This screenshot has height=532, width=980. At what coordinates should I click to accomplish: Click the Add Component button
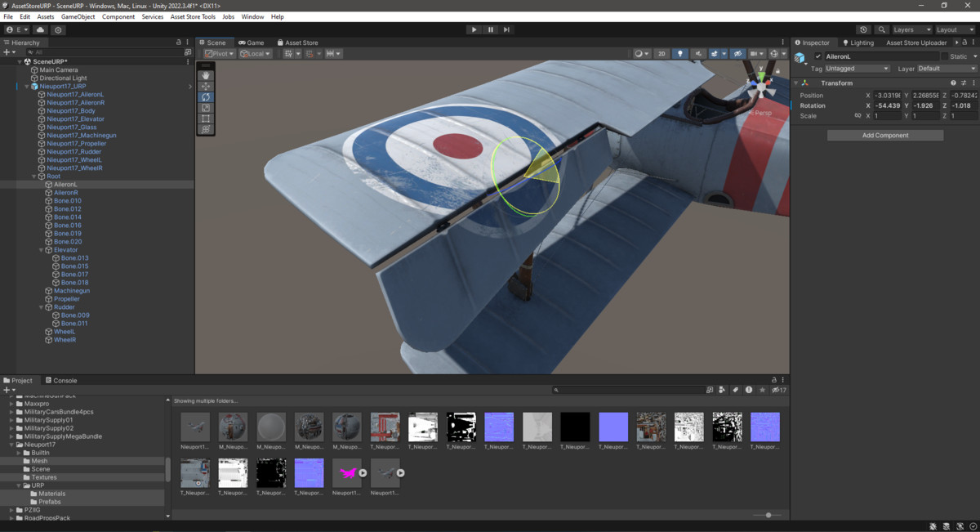point(884,134)
